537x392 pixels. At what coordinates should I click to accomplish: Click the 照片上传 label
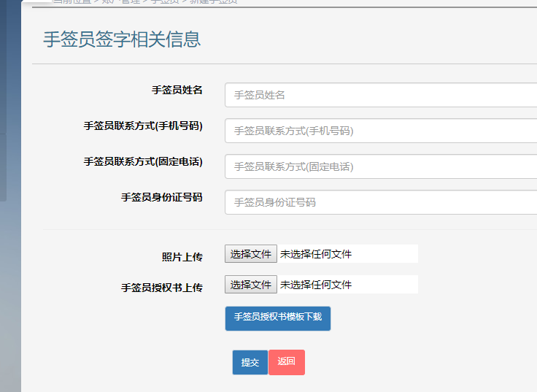[x=182, y=257]
